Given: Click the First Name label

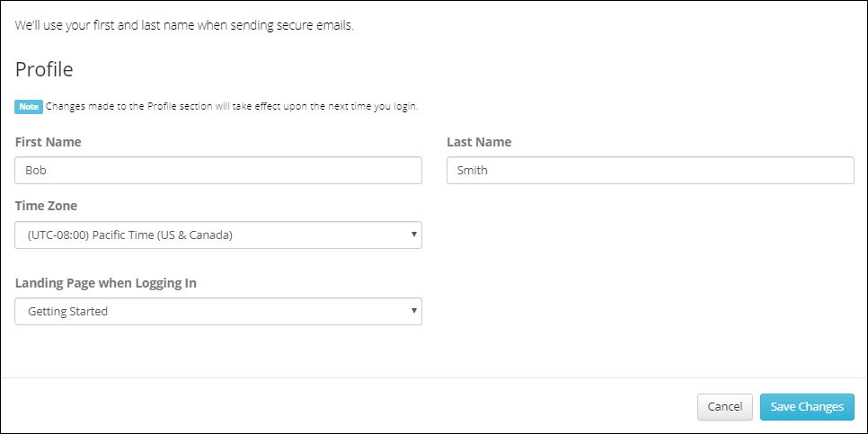Looking at the screenshot, I should click(x=49, y=142).
